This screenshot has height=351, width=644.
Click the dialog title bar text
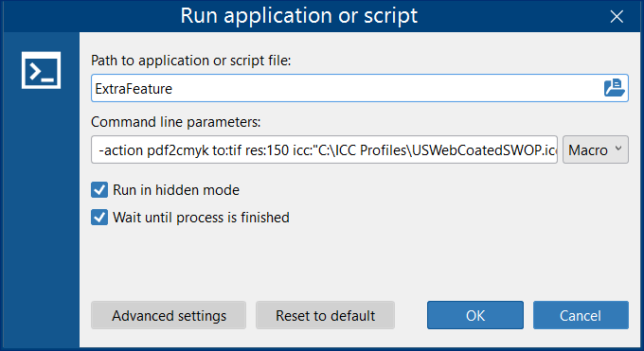pos(298,15)
